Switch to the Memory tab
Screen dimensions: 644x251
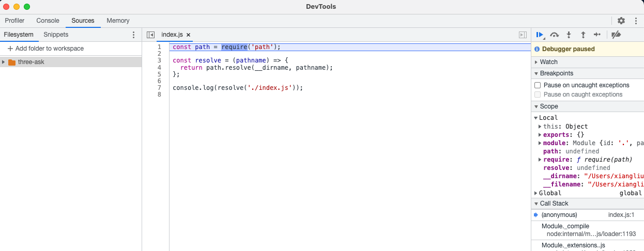118,21
